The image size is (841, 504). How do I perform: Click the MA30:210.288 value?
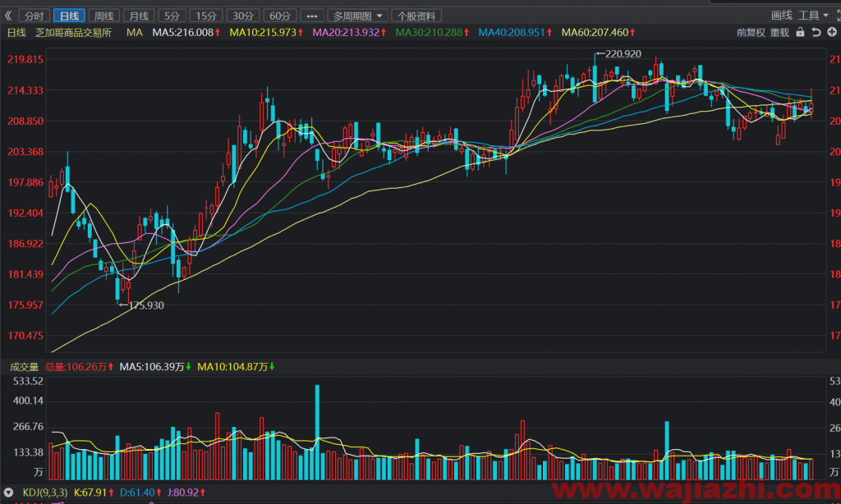[x=432, y=32]
